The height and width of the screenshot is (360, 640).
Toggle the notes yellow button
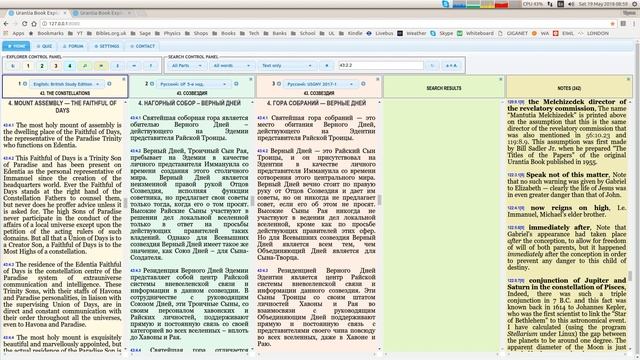[x=101, y=66]
